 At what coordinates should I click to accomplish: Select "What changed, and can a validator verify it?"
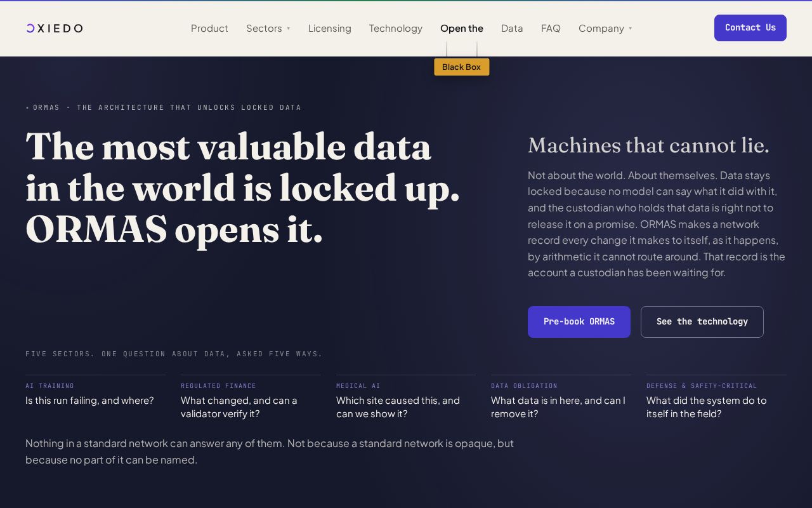(239, 407)
